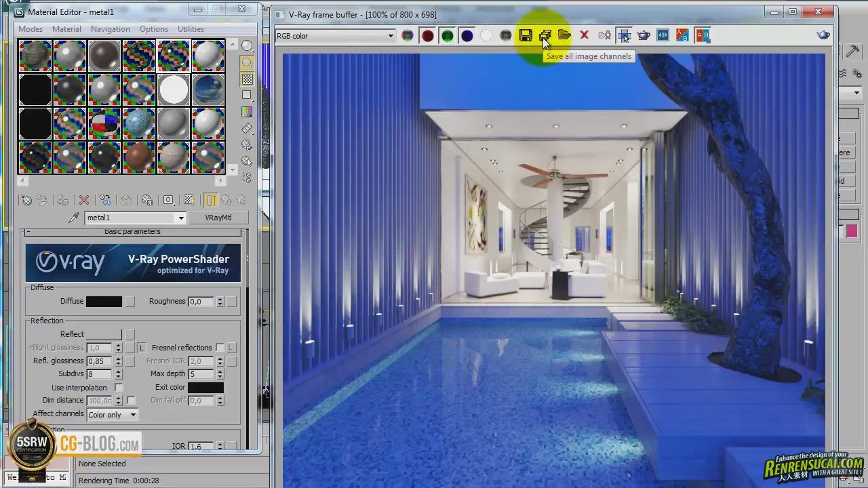This screenshot has width=868, height=488.
Task: Click Put to Library icon
Action: [147, 200]
